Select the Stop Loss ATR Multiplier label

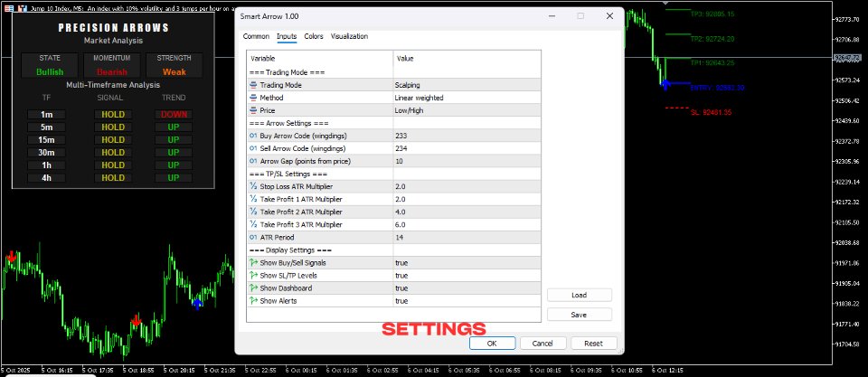coord(297,186)
